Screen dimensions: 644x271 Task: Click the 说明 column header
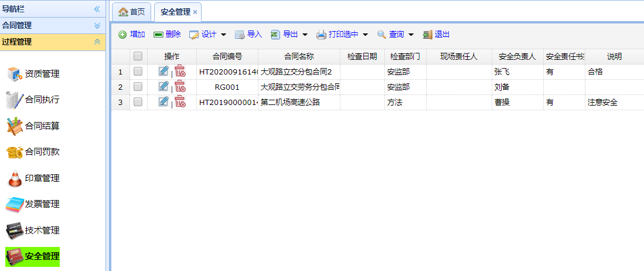(x=615, y=57)
